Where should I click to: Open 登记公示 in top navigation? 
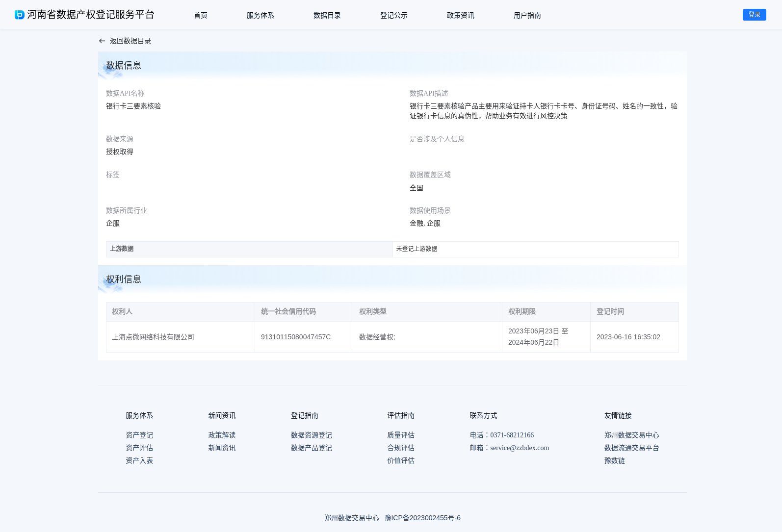point(394,15)
